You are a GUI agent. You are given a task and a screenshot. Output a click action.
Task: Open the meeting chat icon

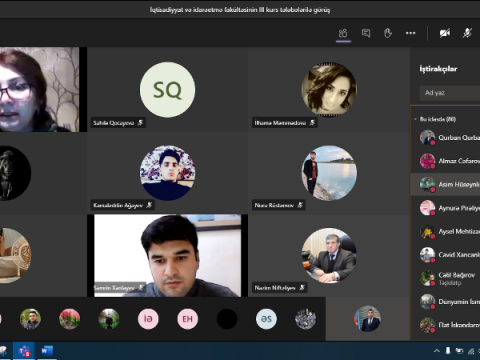366,33
